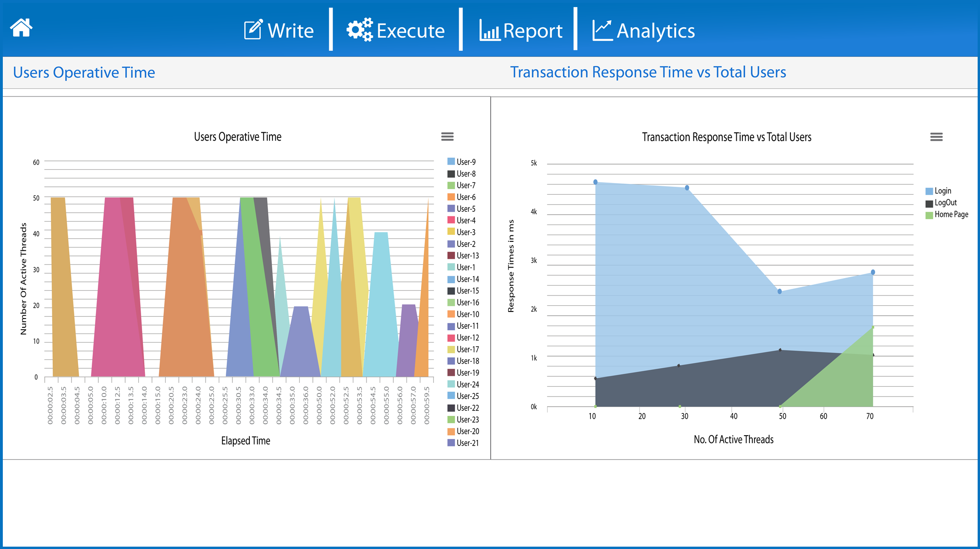Click the User-15 legend color swatch
980x549 pixels.
pos(451,291)
